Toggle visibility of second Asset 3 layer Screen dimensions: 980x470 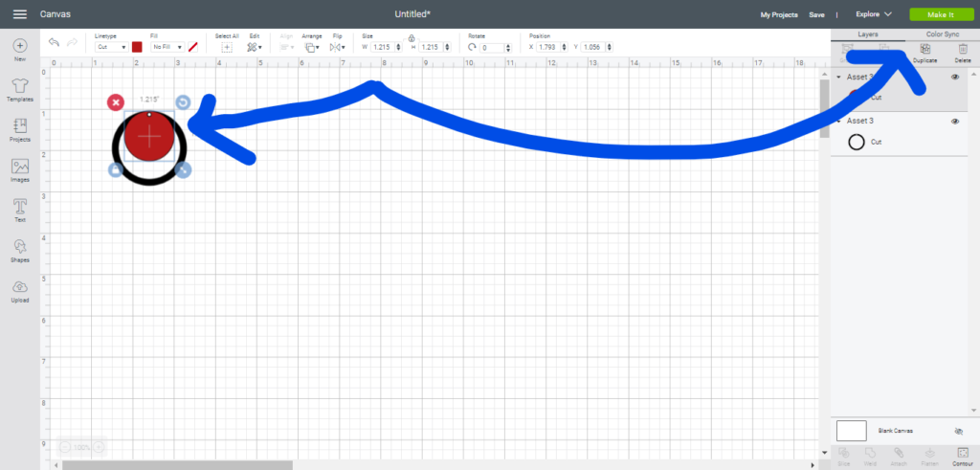pyautogui.click(x=954, y=122)
